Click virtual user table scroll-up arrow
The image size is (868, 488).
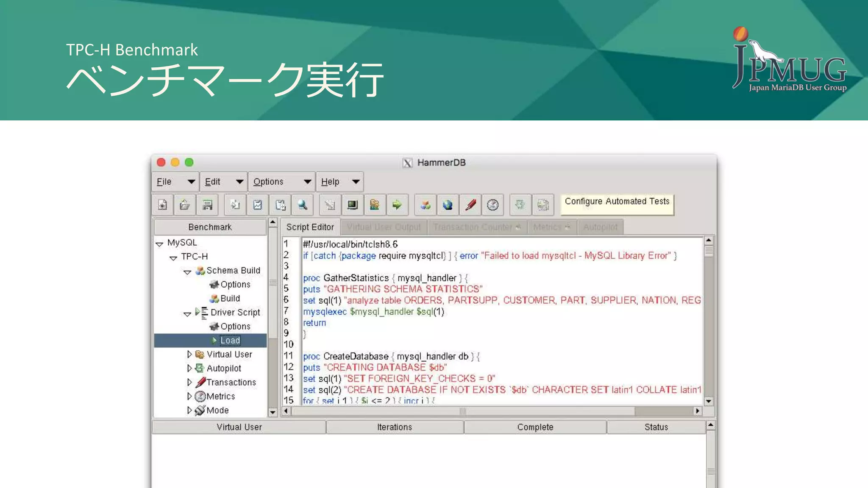point(711,424)
